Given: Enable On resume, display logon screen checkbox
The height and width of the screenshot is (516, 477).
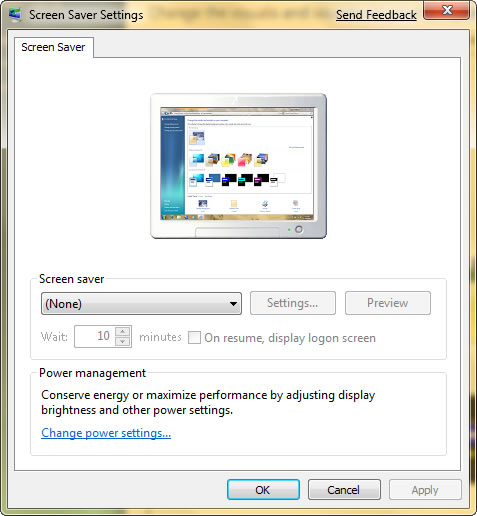Looking at the screenshot, I should pyautogui.click(x=194, y=337).
